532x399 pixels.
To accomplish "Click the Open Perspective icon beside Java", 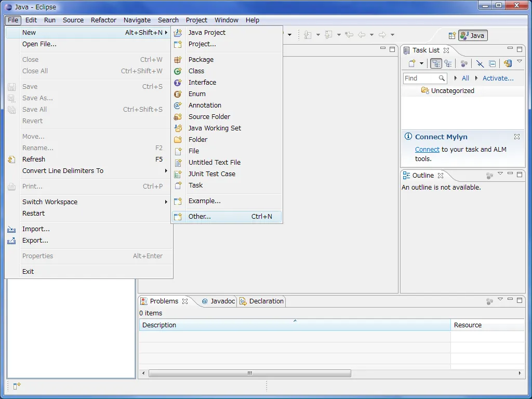I will point(452,36).
